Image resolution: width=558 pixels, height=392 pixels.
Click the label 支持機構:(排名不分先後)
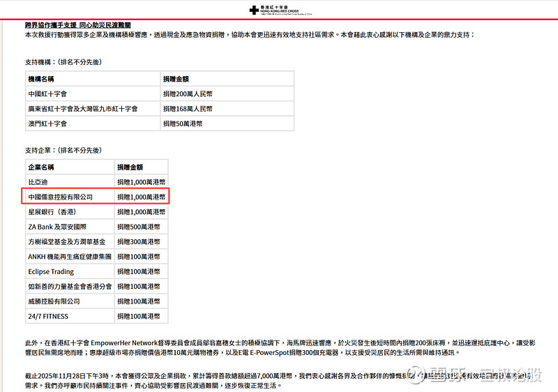pyautogui.click(x=63, y=62)
